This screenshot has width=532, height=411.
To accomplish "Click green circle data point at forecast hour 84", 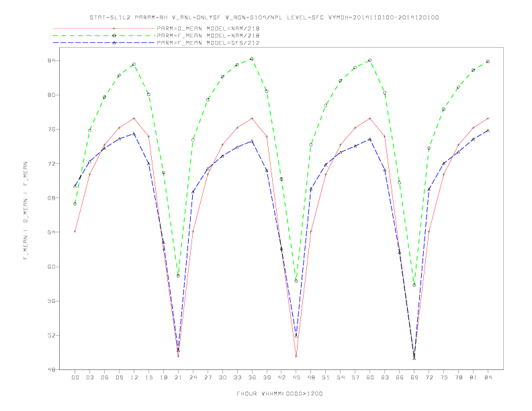I will [488, 61].
